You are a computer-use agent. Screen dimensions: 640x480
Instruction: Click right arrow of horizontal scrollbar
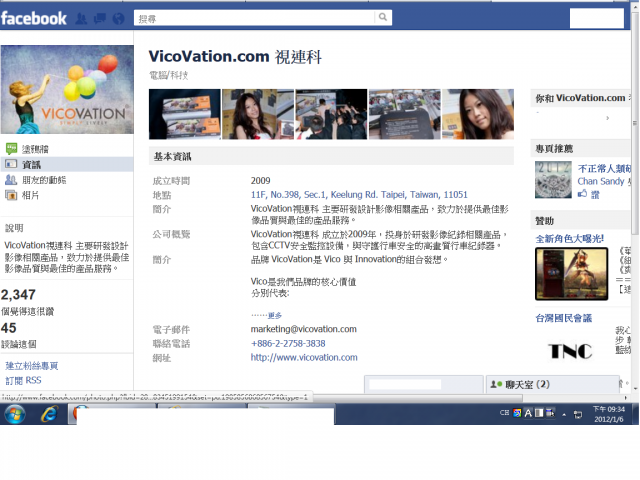click(x=626, y=398)
